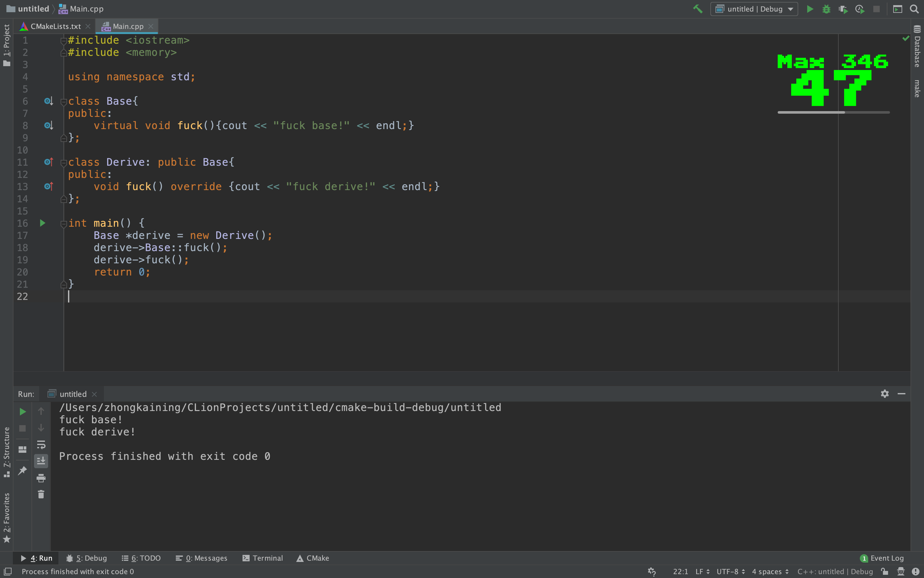The height and width of the screenshot is (578, 924).
Task: Toggle scroll to end of console output
Action: pos(41,461)
